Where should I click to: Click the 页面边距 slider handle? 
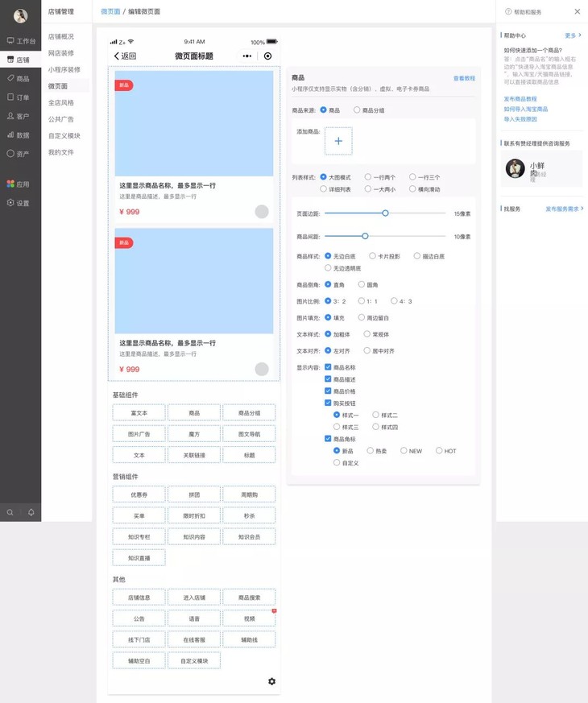point(385,213)
